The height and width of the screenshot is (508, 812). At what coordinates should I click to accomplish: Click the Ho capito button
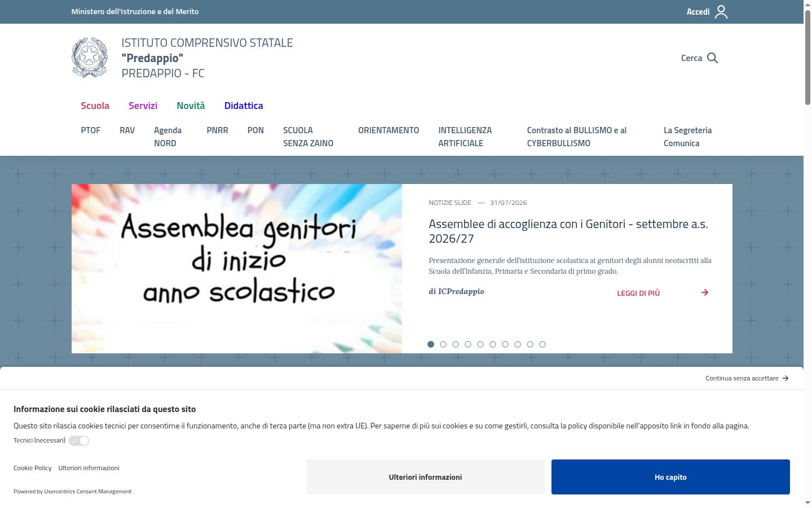tap(670, 477)
